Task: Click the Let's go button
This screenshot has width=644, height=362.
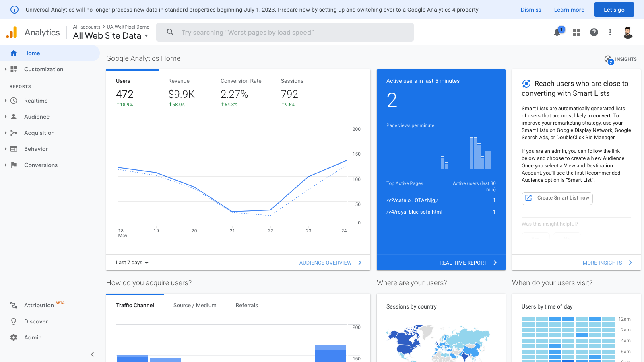Action: 614,10
